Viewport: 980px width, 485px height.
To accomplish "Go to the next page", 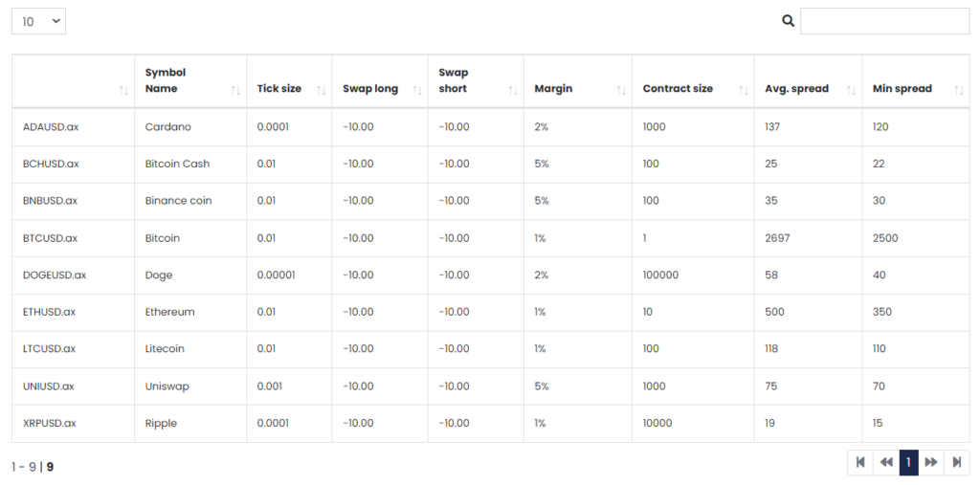I will [x=931, y=462].
